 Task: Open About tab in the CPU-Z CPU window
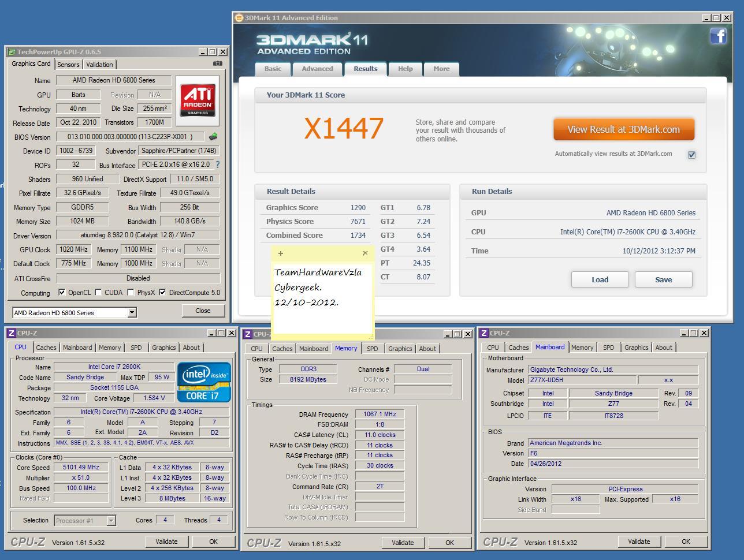pos(191,348)
